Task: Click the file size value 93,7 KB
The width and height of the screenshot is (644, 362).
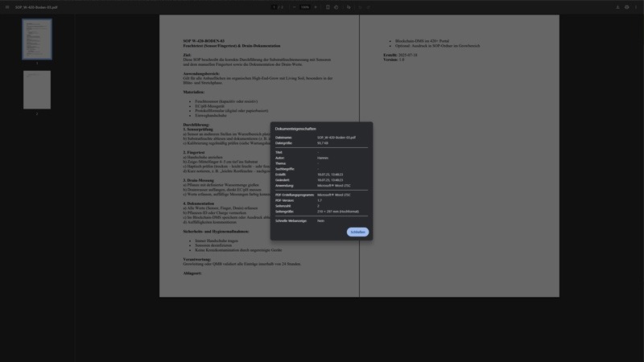Action: click(x=323, y=143)
